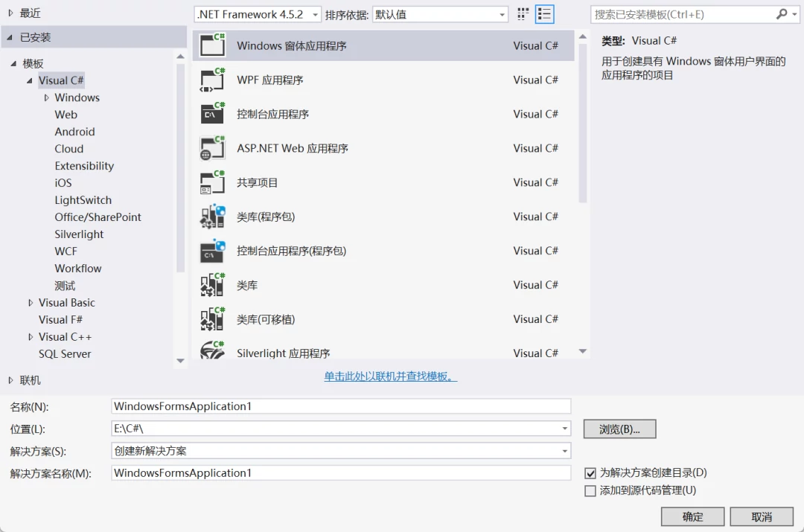This screenshot has height=532, width=804.
Task: Switch to medium icons list view
Action: (544, 14)
